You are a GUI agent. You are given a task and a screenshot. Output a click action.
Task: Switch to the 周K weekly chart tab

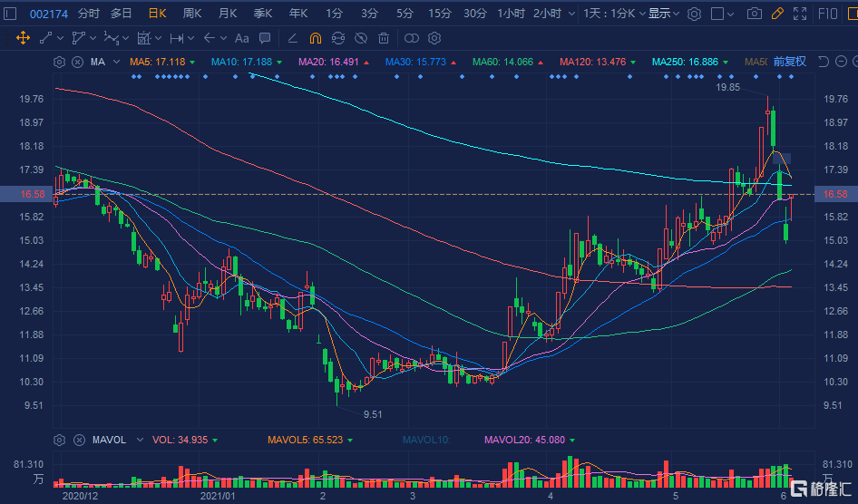click(191, 14)
